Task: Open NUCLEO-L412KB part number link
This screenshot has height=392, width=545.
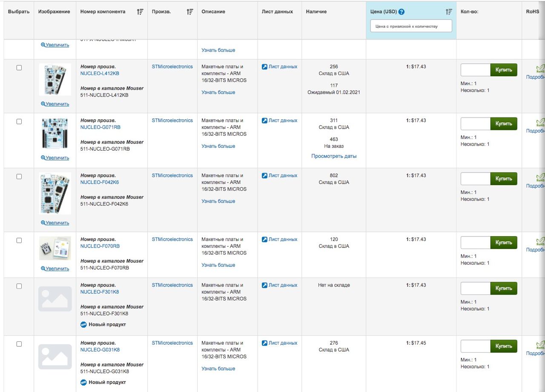Action: pyautogui.click(x=100, y=74)
